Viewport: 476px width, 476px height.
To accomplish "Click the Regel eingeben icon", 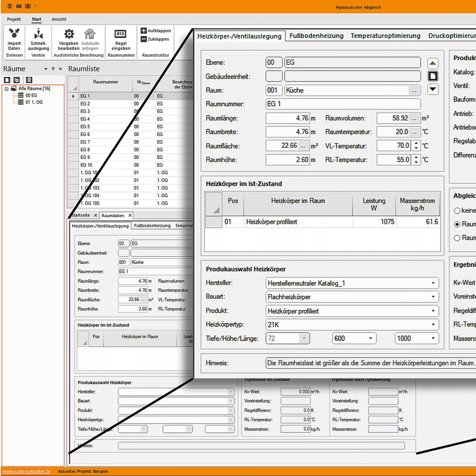I will coord(120,34).
